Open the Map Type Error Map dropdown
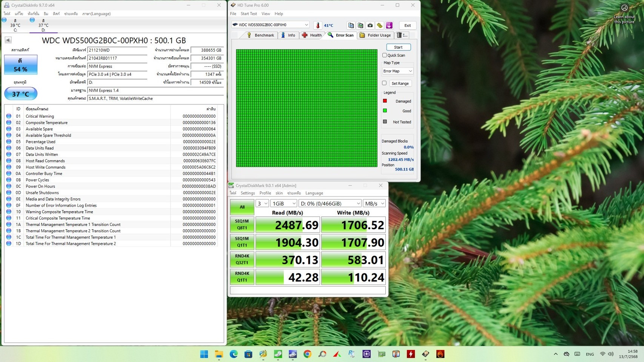This screenshot has width=644, height=362. point(397,71)
